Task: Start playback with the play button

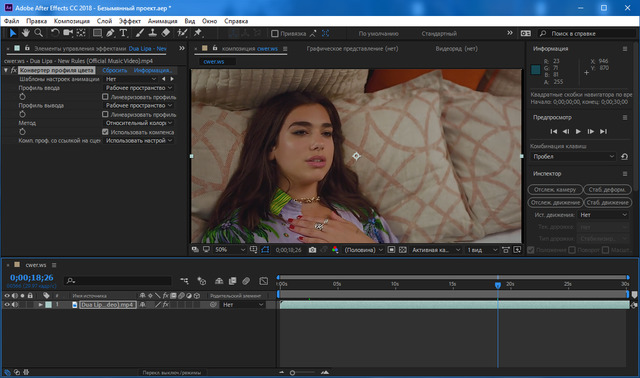Action: (578, 131)
